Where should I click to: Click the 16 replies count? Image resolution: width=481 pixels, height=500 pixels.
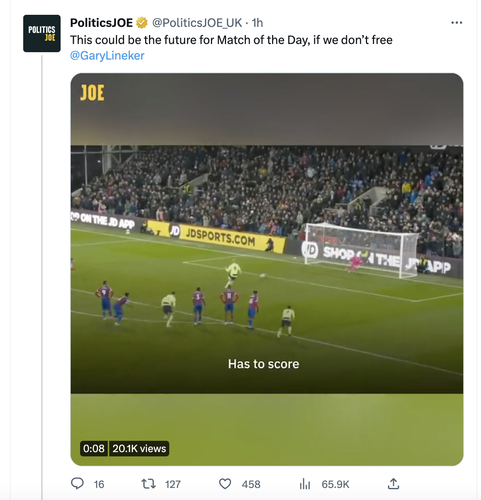point(99,484)
